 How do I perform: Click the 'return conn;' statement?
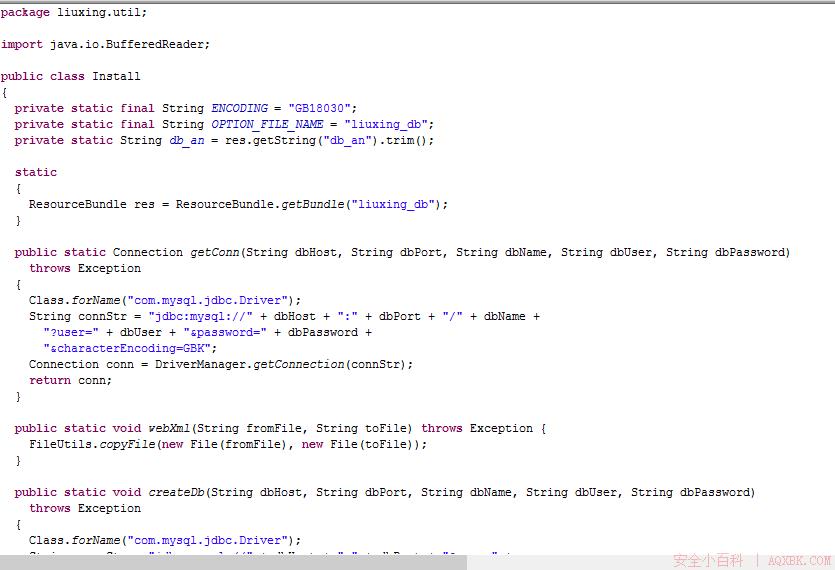coord(70,380)
